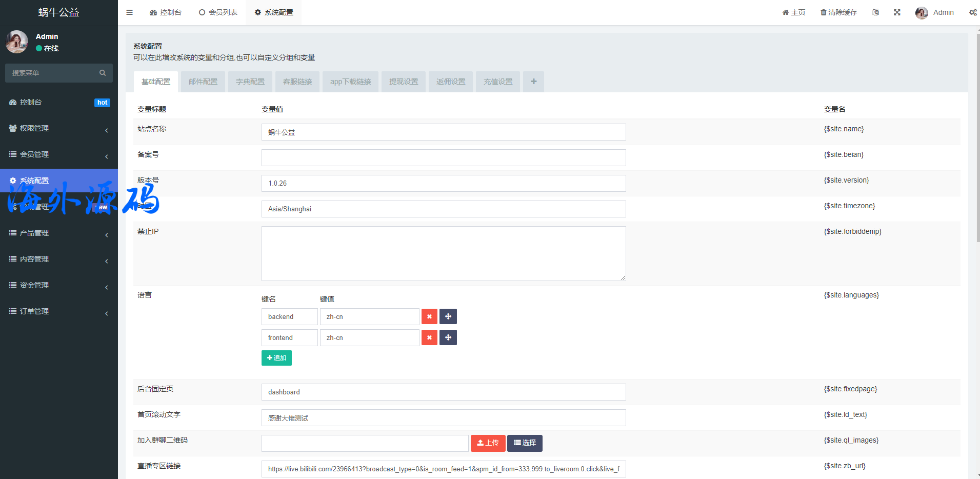Delete the backend language row
980x479 pixels.
point(429,316)
